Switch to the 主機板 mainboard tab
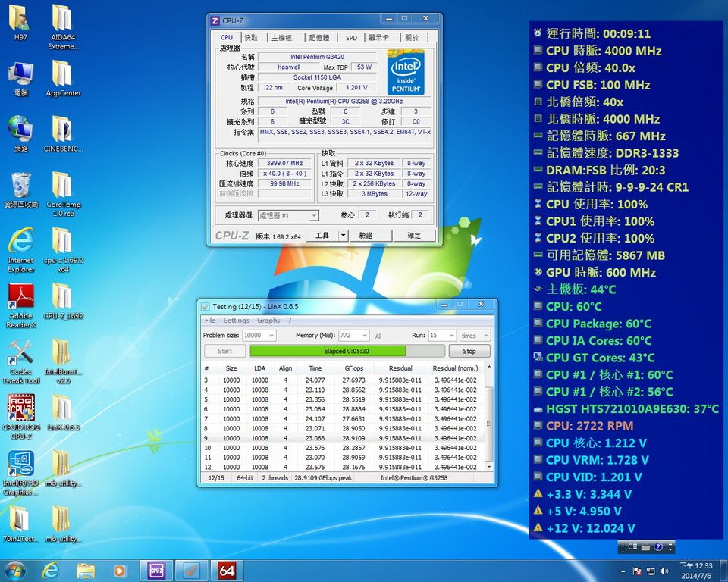 (281, 38)
